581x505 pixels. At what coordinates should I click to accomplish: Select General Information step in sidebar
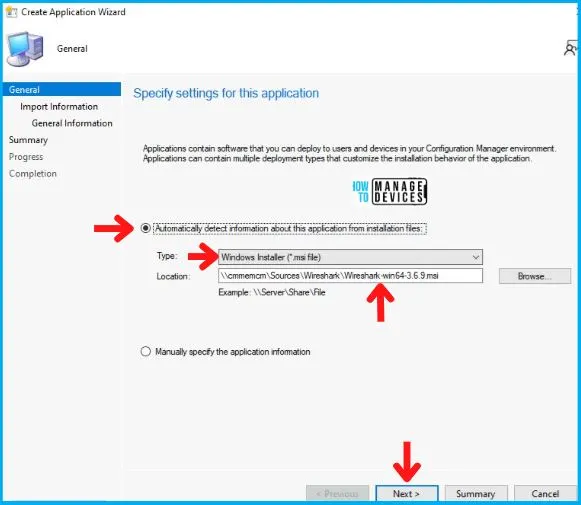72,123
